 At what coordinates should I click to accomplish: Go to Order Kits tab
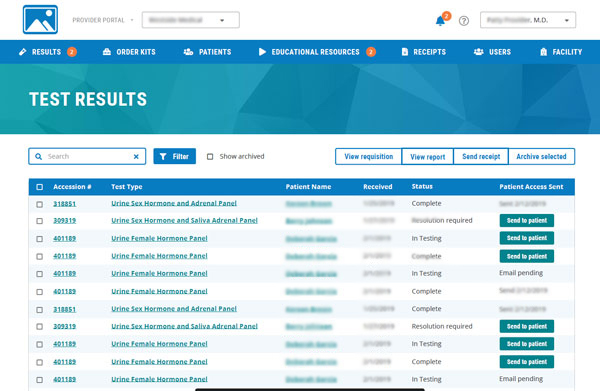click(x=129, y=52)
